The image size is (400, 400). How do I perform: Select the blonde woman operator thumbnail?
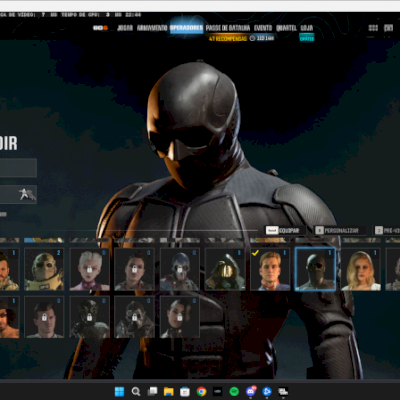tap(361, 269)
